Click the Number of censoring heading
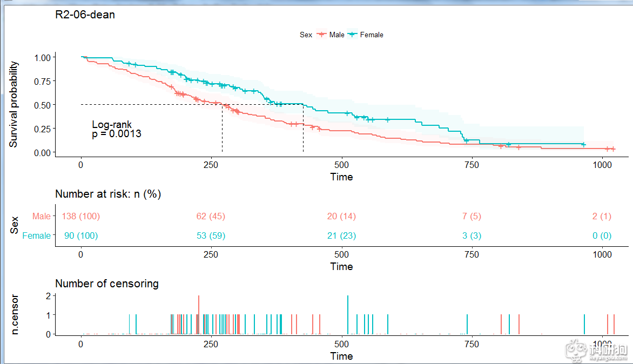The height and width of the screenshot is (364, 633). pyautogui.click(x=107, y=284)
